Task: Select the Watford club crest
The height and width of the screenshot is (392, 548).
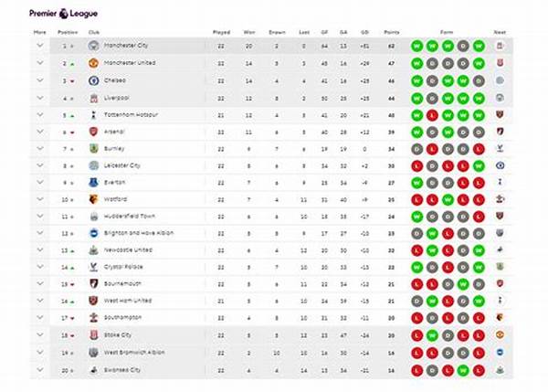Action: coord(93,199)
